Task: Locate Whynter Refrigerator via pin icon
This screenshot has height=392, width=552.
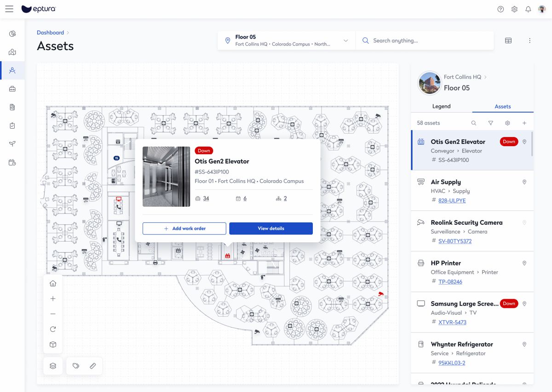Action: click(x=524, y=344)
